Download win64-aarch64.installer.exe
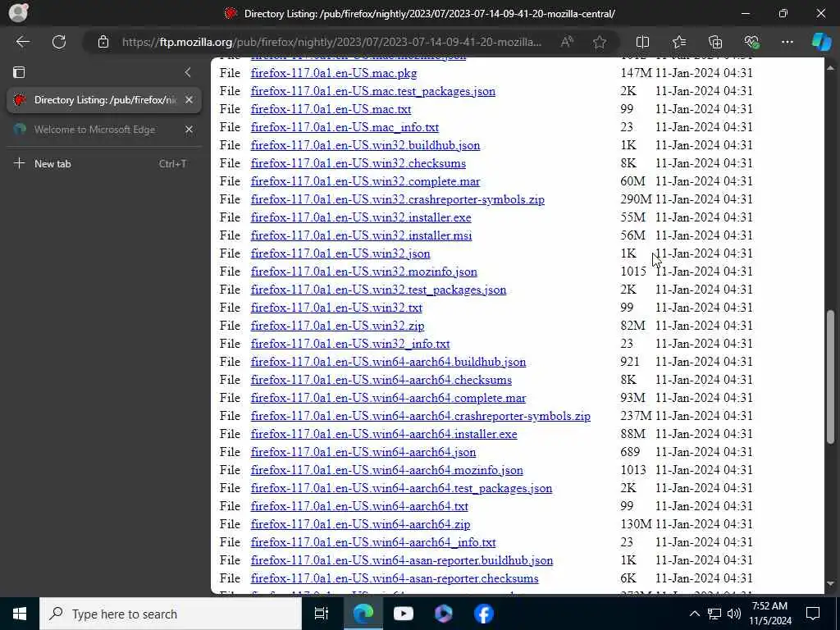 pyautogui.click(x=384, y=434)
